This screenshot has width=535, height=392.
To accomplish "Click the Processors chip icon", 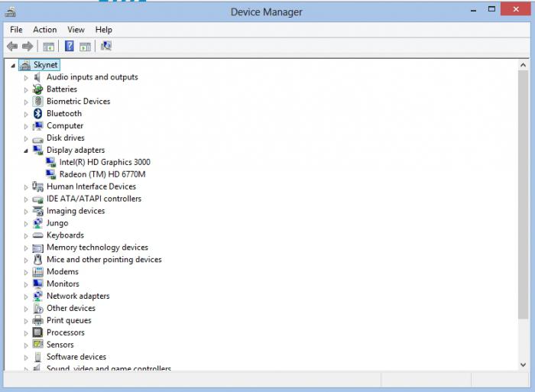I will [x=37, y=332].
